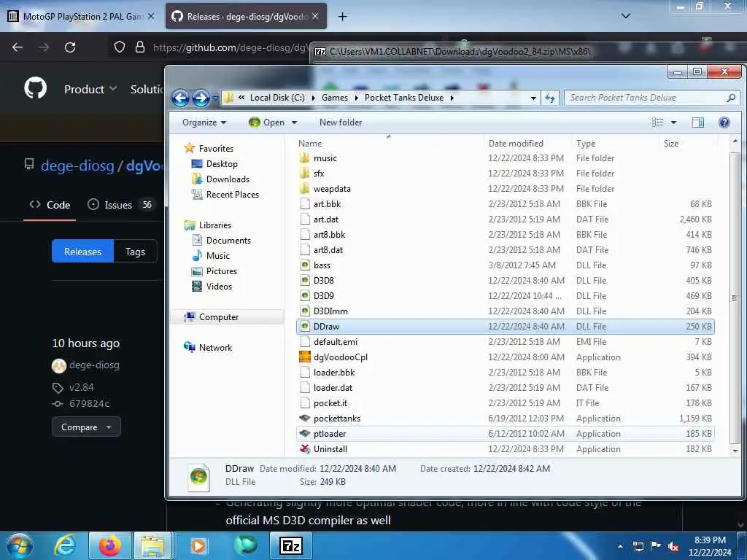The image size is (747, 560).
Task: Reload the Firefox page
Action: point(70,47)
